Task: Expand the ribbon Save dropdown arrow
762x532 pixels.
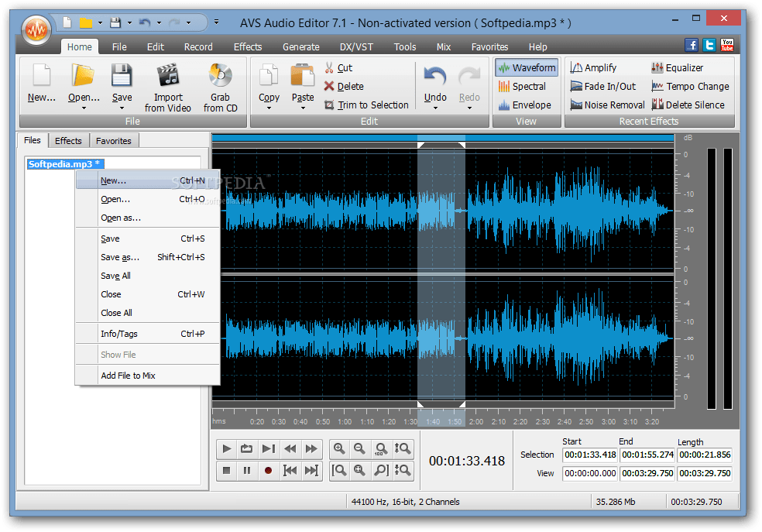Action: coord(122,108)
